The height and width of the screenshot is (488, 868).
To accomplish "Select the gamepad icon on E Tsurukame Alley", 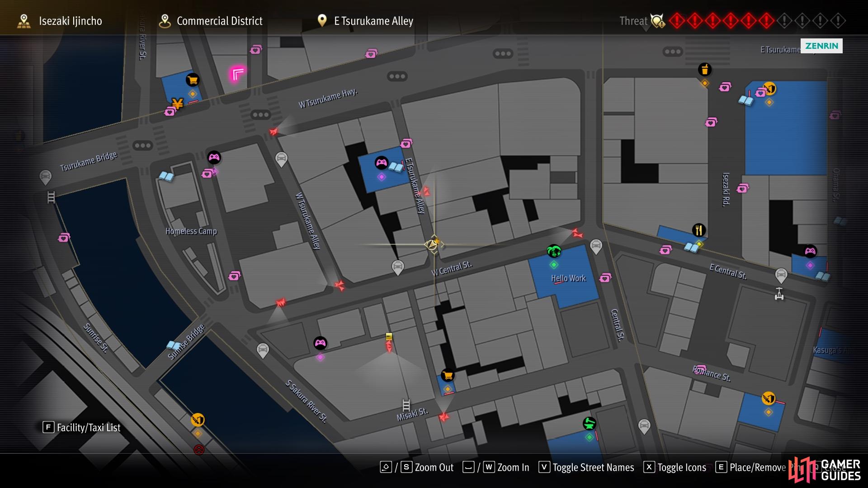I will pyautogui.click(x=382, y=162).
